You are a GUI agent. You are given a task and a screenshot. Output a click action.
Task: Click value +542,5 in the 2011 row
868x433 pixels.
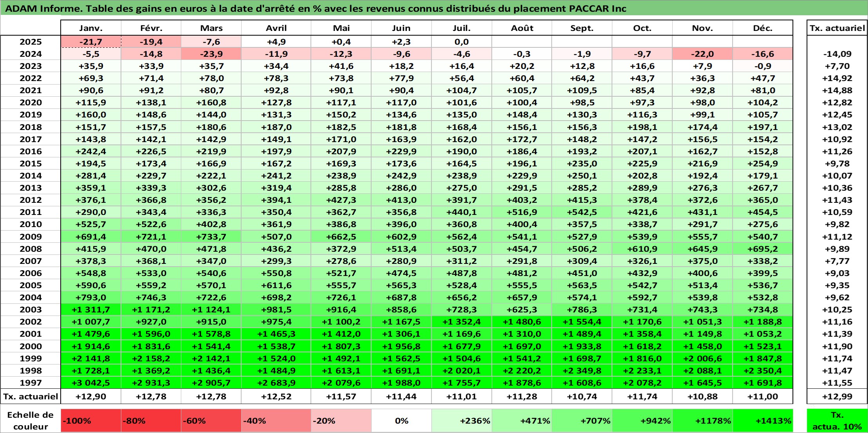582,212
